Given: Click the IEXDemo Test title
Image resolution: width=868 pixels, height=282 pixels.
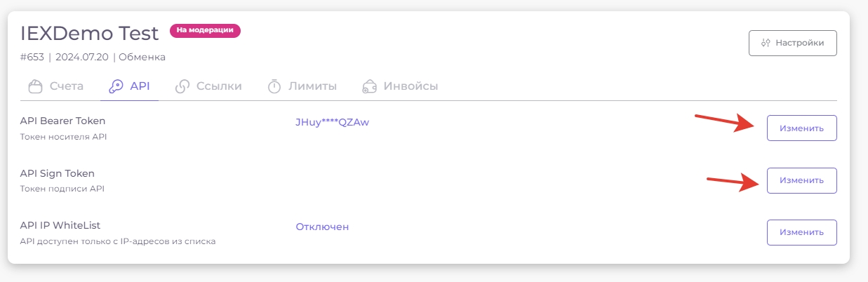Looking at the screenshot, I should tap(90, 32).
